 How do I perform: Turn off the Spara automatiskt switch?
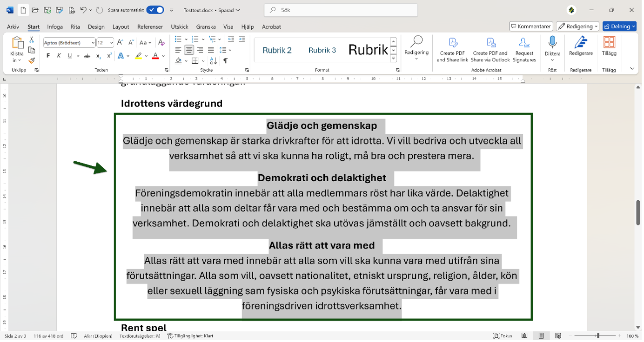click(x=155, y=10)
